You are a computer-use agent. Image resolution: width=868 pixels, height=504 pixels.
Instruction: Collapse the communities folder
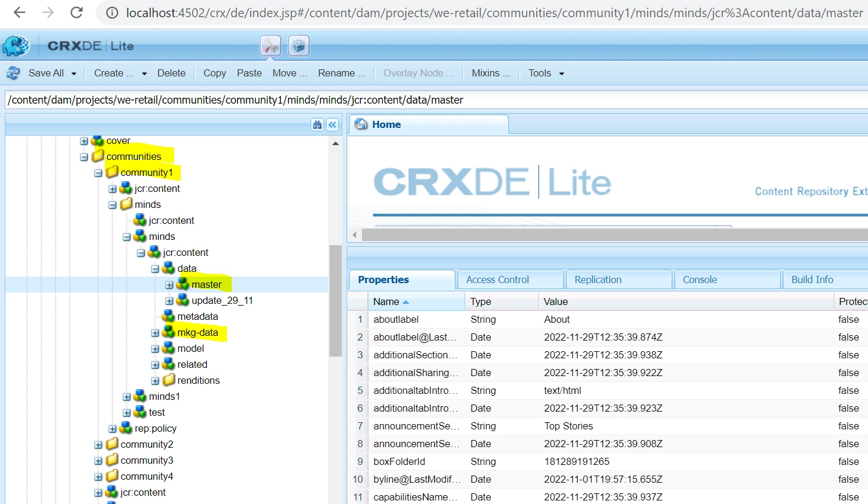tap(84, 157)
